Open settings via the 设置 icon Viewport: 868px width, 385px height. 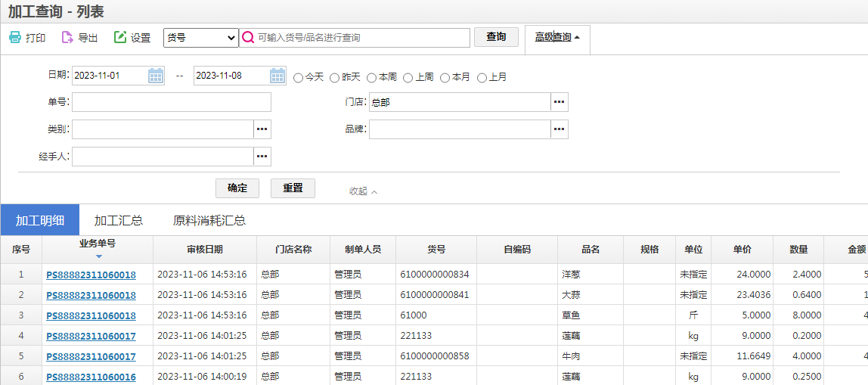click(x=120, y=38)
